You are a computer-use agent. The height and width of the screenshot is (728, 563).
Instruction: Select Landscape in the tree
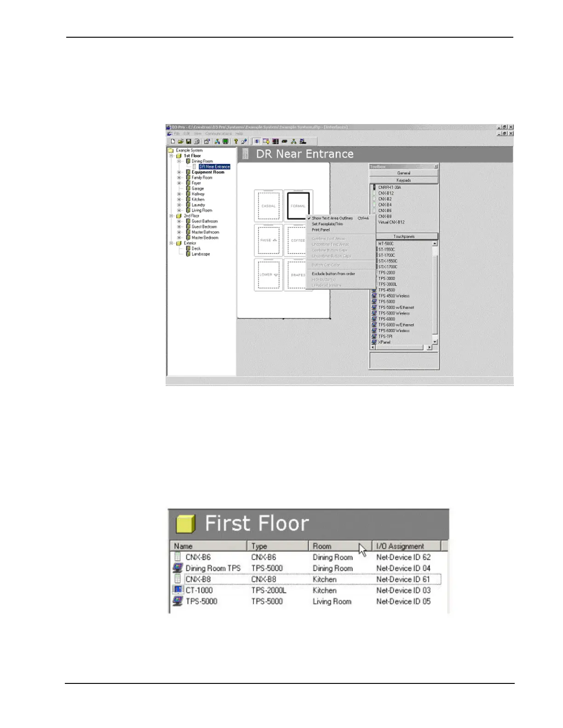[x=201, y=254]
